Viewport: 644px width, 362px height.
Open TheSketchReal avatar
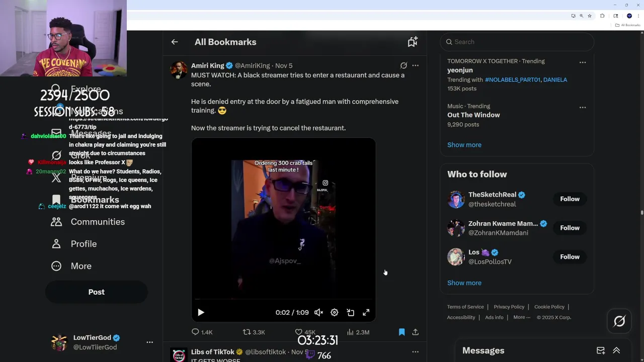(456, 199)
